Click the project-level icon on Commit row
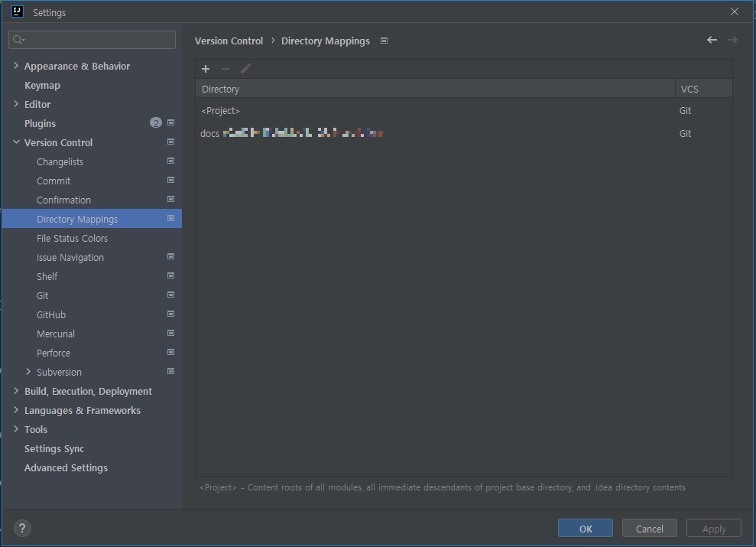This screenshot has height=547, width=756. [x=170, y=180]
